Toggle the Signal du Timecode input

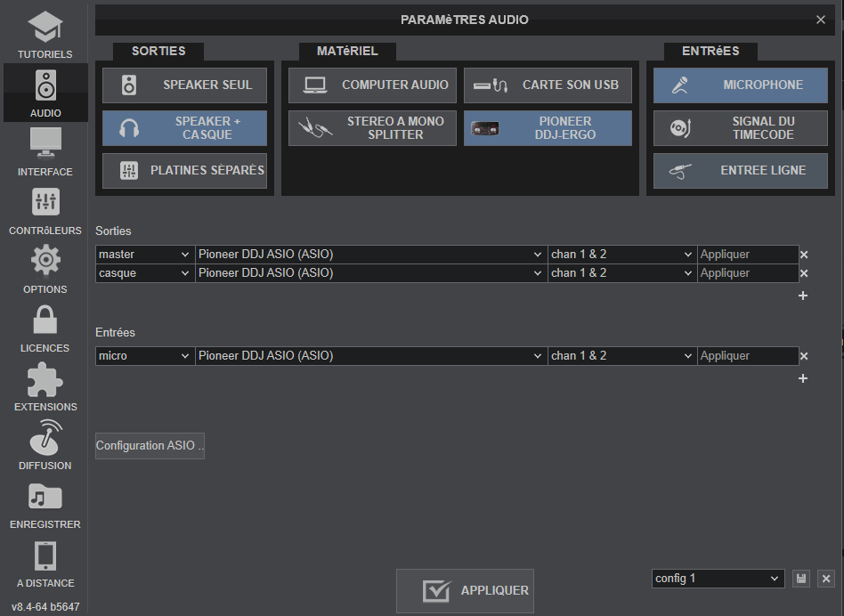coord(740,128)
